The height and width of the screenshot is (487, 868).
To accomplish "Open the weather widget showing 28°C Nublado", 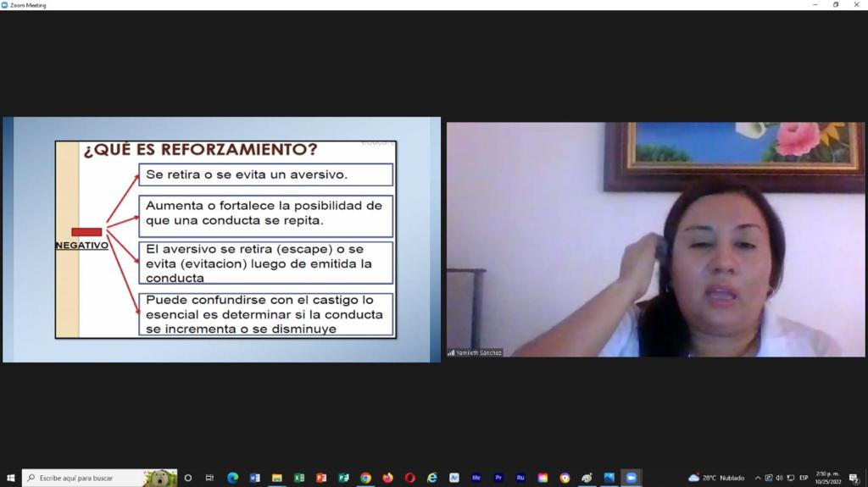I will (716, 478).
